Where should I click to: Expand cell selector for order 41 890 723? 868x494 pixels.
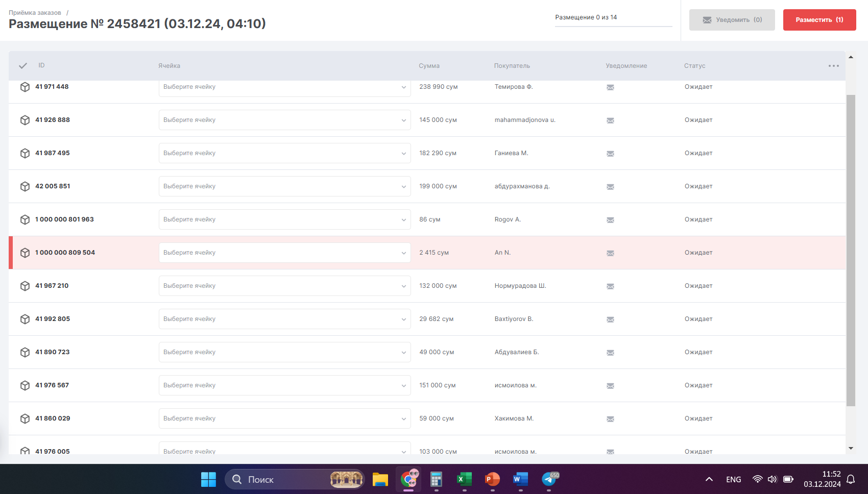(285, 352)
